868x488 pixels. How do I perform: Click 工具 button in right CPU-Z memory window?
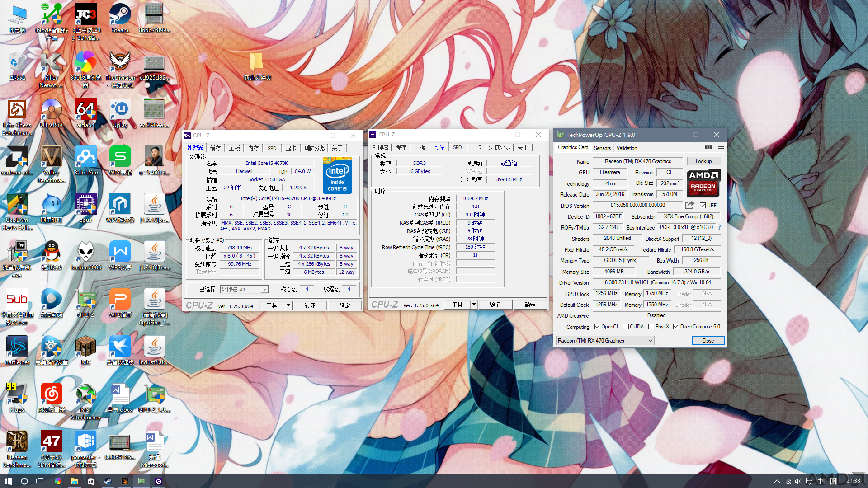[x=457, y=305]
